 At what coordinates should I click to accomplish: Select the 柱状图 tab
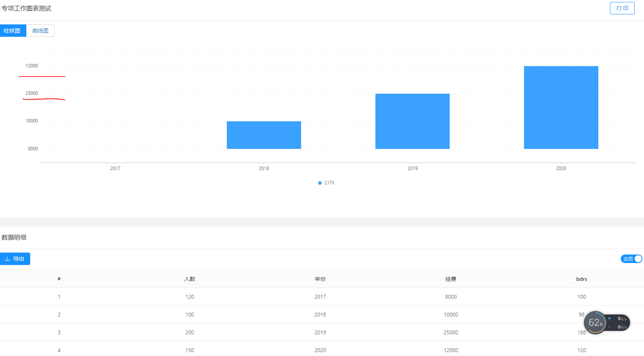[13, 31]
